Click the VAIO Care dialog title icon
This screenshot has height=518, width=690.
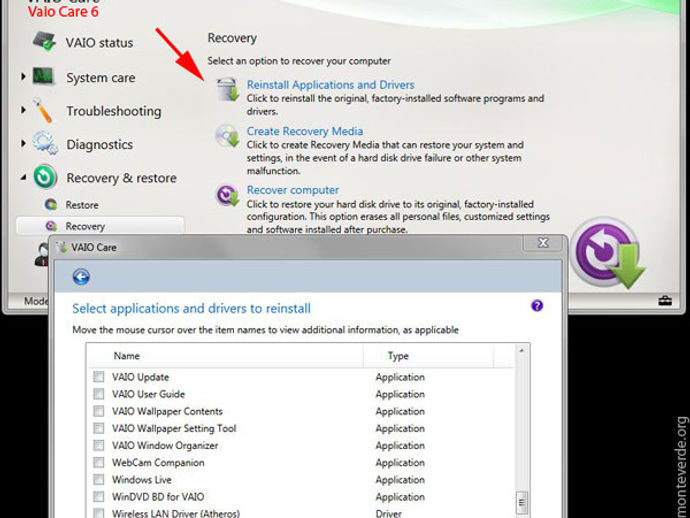pyautogui.click(x=62, y=247)
